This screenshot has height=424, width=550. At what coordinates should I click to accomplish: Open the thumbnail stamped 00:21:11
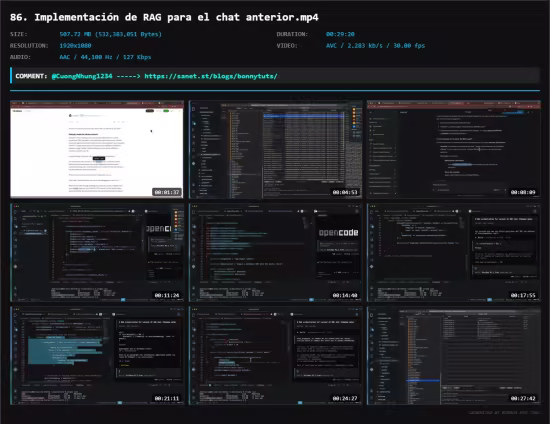[x=97, y=356]
